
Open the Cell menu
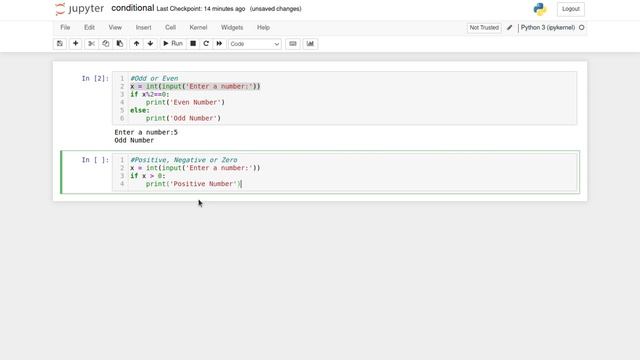coord(170,27)
